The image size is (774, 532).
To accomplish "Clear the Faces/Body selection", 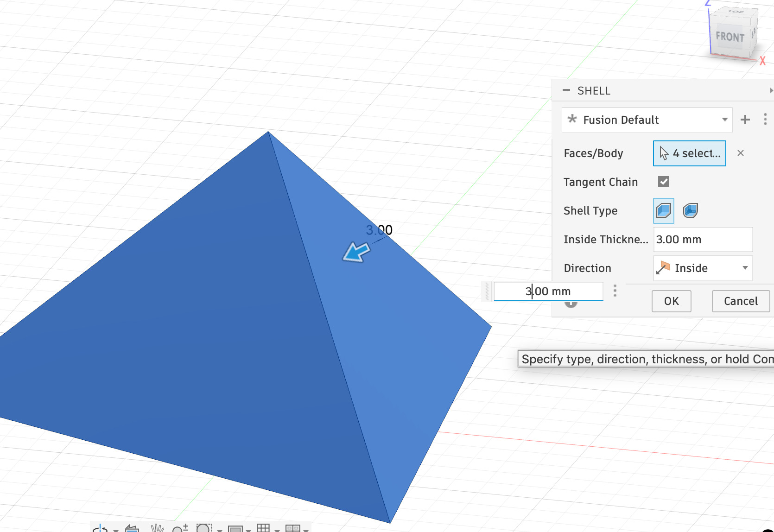I will (741, 153).
